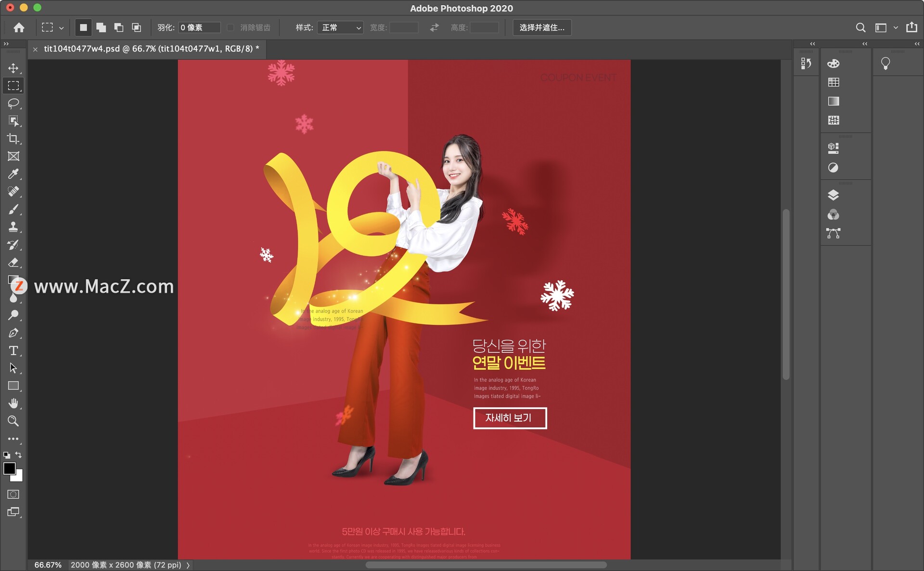Select the Eyedropper tool
Viewport: 924px width, 571px height.
click(13, 174)
